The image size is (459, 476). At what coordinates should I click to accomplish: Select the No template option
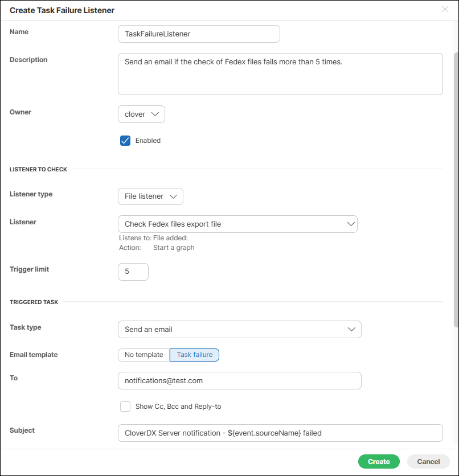click(x=144, y=355)
